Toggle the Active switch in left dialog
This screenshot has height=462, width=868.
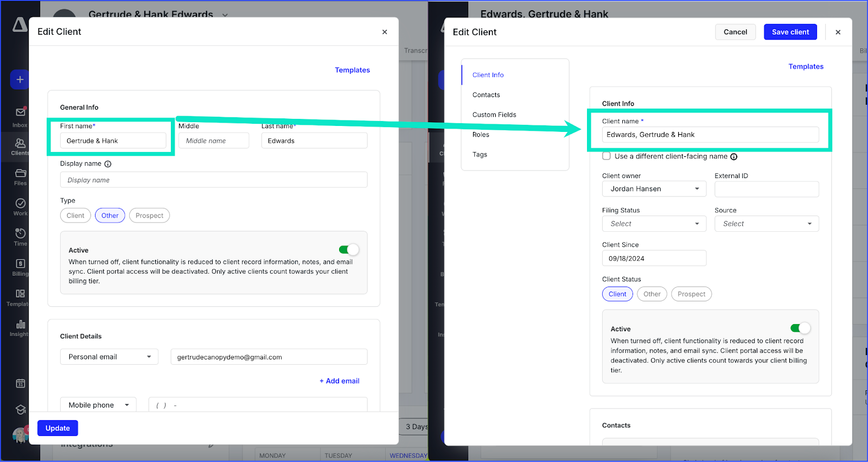pos(348,250)
